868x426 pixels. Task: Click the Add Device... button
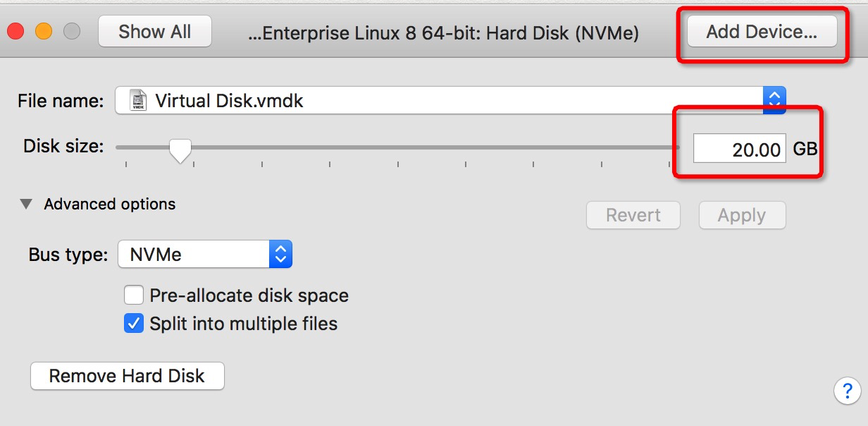(x=762, y=32)
